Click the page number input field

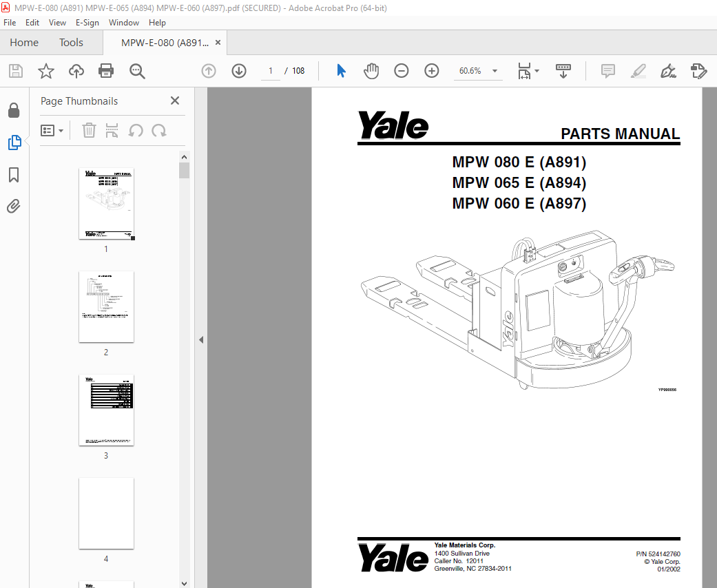pyautogui.click(x=271, y=71)
